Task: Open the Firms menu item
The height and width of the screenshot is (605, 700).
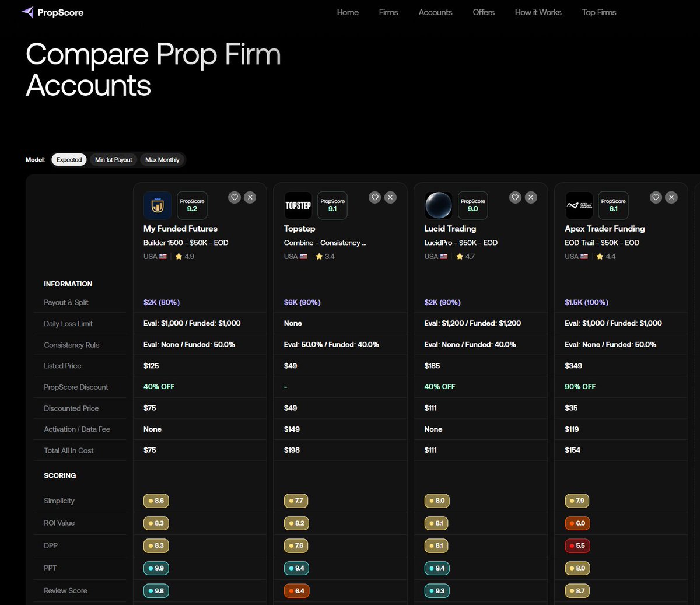Action: coord(388,12)
